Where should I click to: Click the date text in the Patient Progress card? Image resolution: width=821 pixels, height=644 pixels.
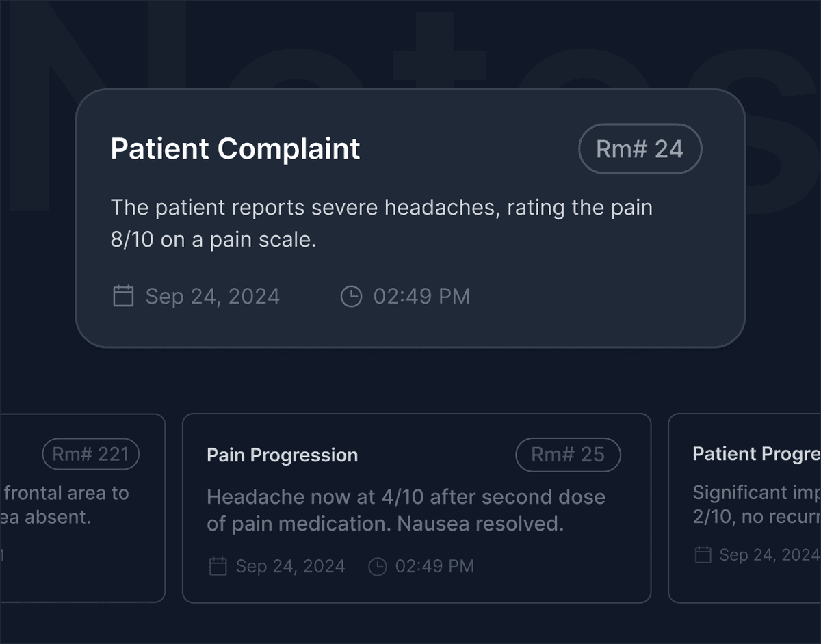(x=768, y=554)
